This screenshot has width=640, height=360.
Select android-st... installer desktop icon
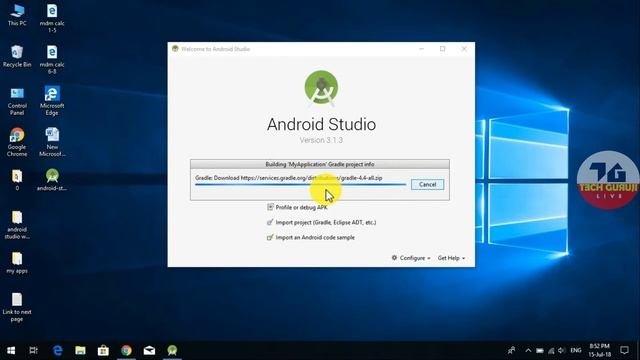click(52, 180)
